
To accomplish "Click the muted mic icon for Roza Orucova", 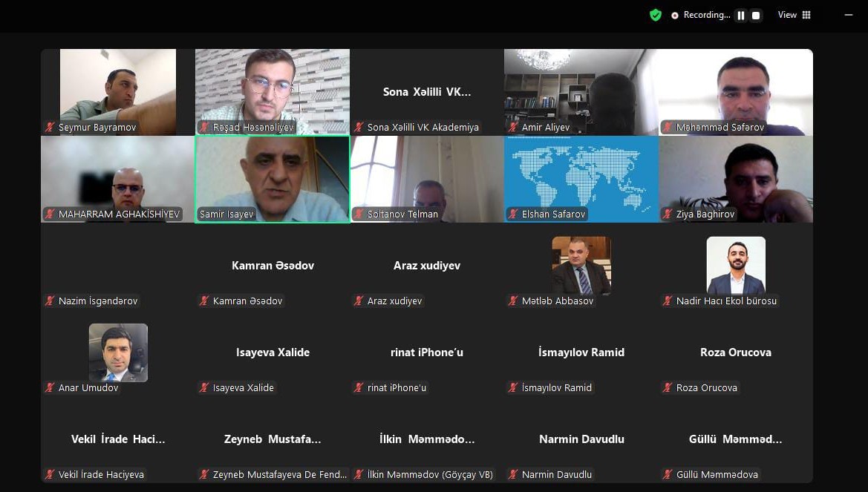I will 668,388.
